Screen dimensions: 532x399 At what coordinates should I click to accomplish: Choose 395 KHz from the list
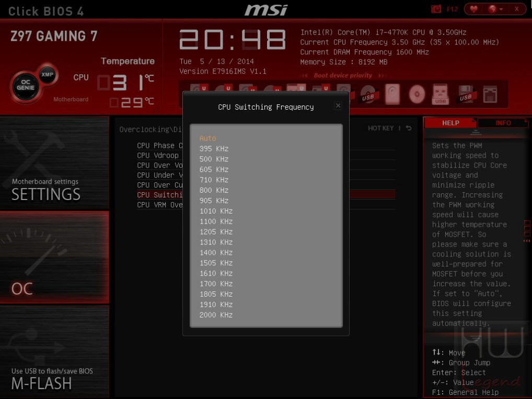tap(214, 149)
